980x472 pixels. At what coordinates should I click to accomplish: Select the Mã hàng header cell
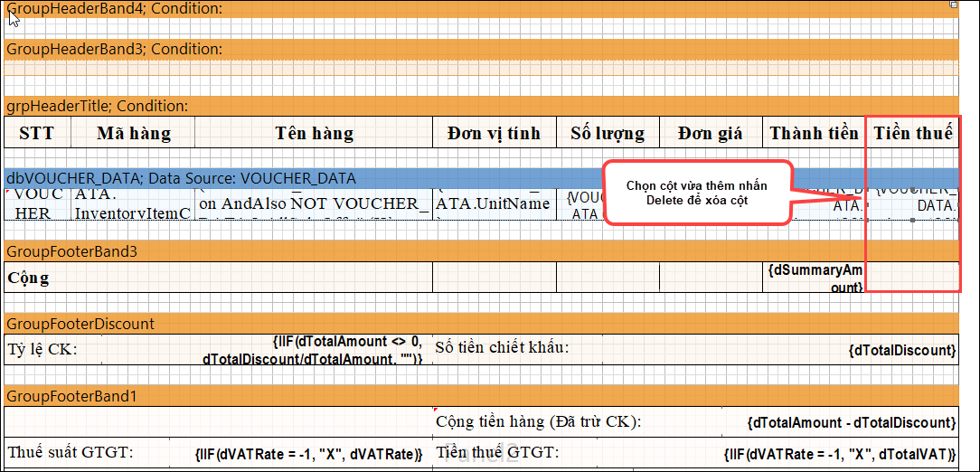[134, 133]
